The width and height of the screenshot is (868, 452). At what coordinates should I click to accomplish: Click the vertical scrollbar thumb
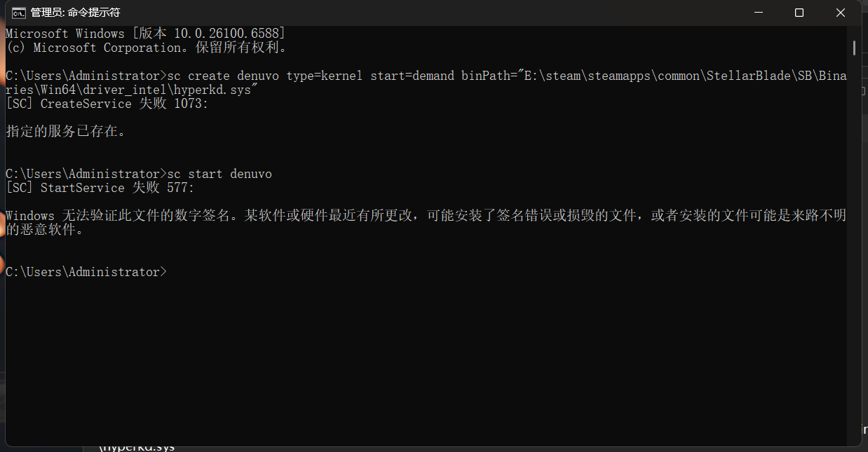pos(854,47)
